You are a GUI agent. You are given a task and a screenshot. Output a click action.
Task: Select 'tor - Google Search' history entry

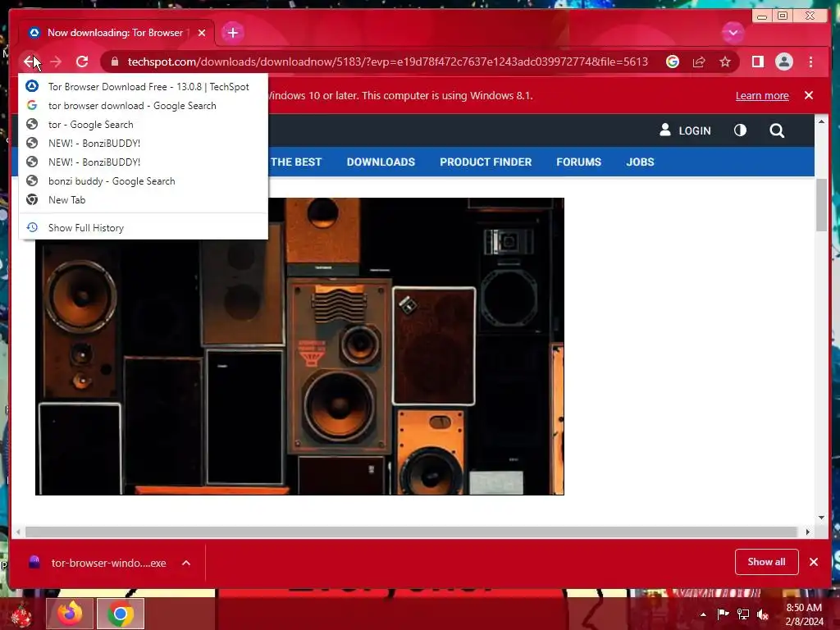143,125
